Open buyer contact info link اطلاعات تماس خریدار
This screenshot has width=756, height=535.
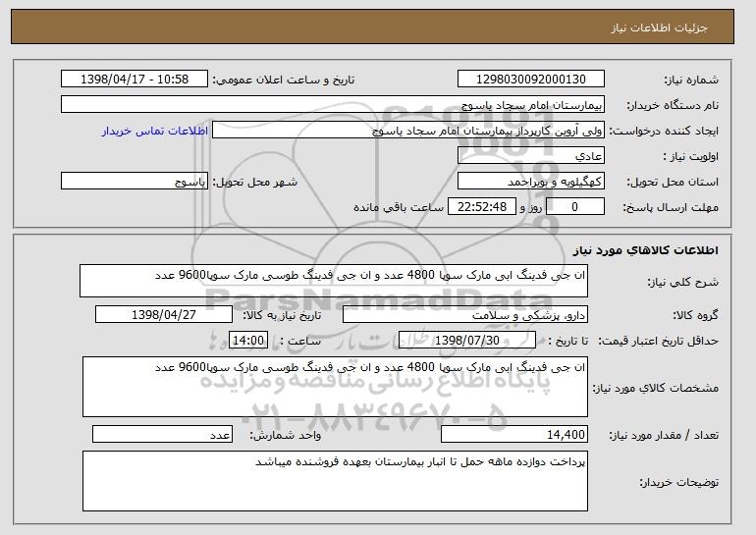coord(155,132)
